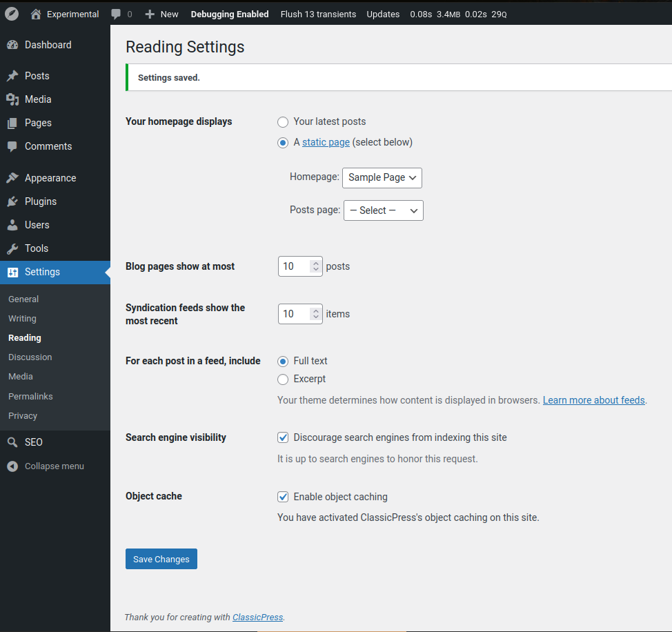Open the Homepage dropdown showing Sample Page
Image resolution: width=672 pixels, height=632 pixels.
pos(382,177)
